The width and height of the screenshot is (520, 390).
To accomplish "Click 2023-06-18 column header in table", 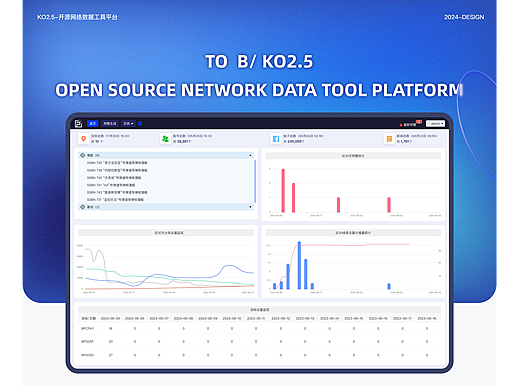I will tap(427, 319).
